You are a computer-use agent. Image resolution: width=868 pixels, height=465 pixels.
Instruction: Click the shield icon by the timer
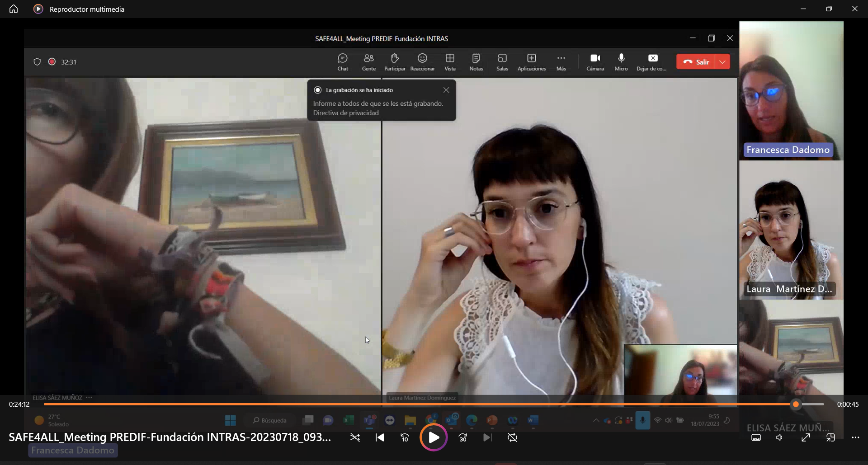[x=37, y=62]
